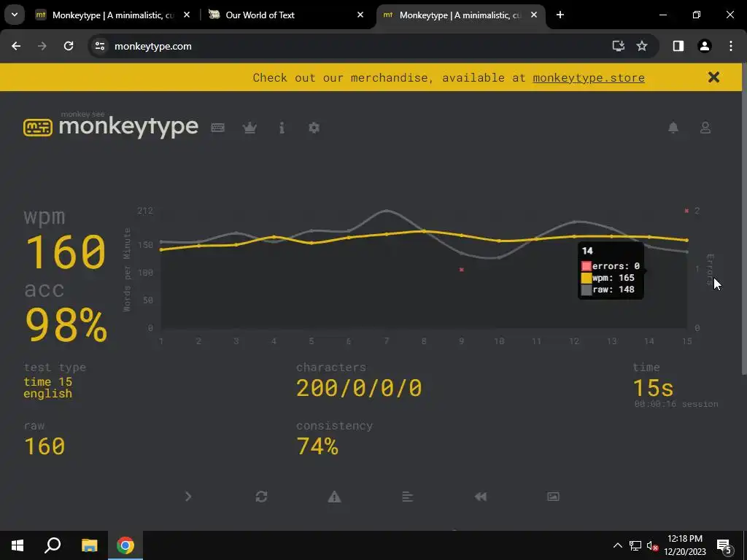Install the app via address bar icon

(x=619, y=46)
